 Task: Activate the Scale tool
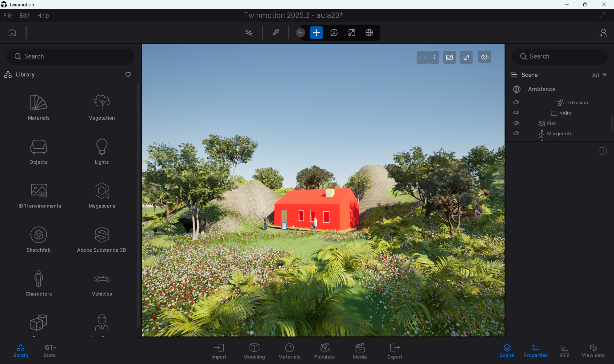coord(351,32)
